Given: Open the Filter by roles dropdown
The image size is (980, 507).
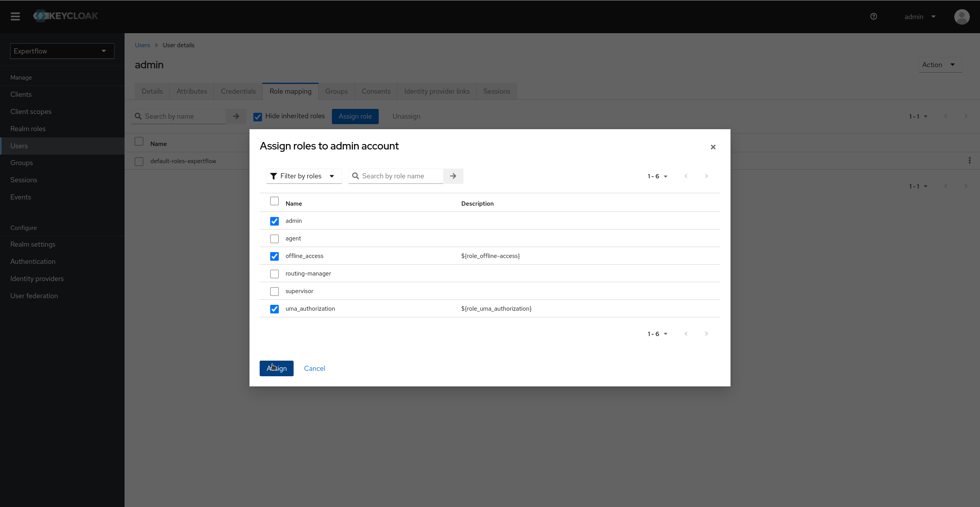Looking at the screenshot, I should point(304,176).
